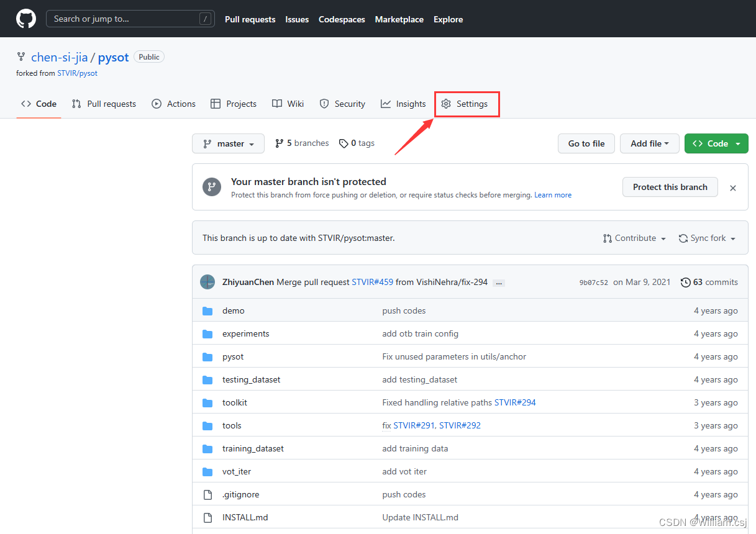The width and height of the screenshot is (756, 534).
Task: Open the STVIR/pysot forked-from link
Action: click(x=77, y=73)
